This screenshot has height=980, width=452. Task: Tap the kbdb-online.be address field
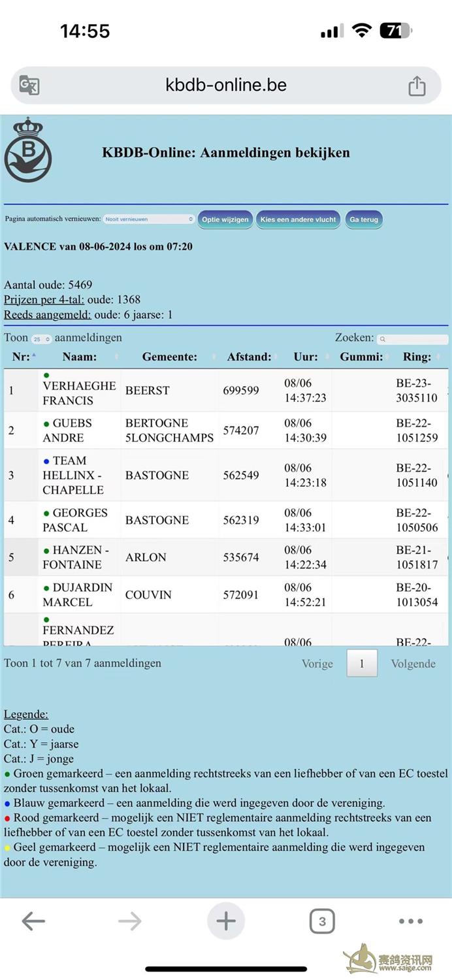(226, 86)
